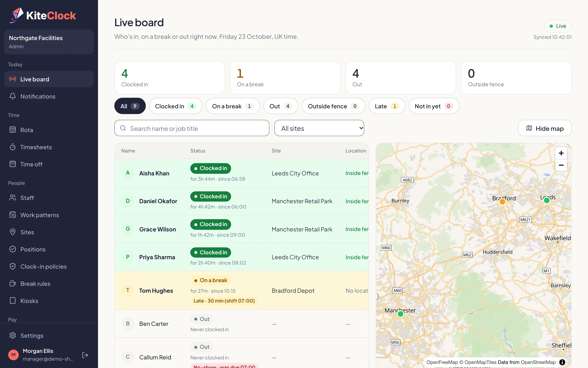Open Timesheets stopwatch icon
This screenshot has width=588, height=368.
(13, 147)
